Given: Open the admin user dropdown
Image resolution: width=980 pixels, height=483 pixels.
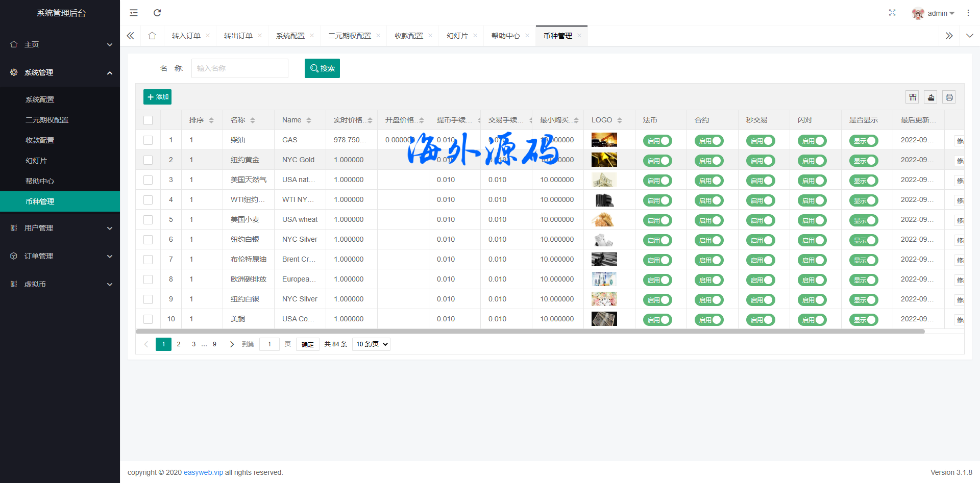Looking at the screenshot, I should (934, 13).
